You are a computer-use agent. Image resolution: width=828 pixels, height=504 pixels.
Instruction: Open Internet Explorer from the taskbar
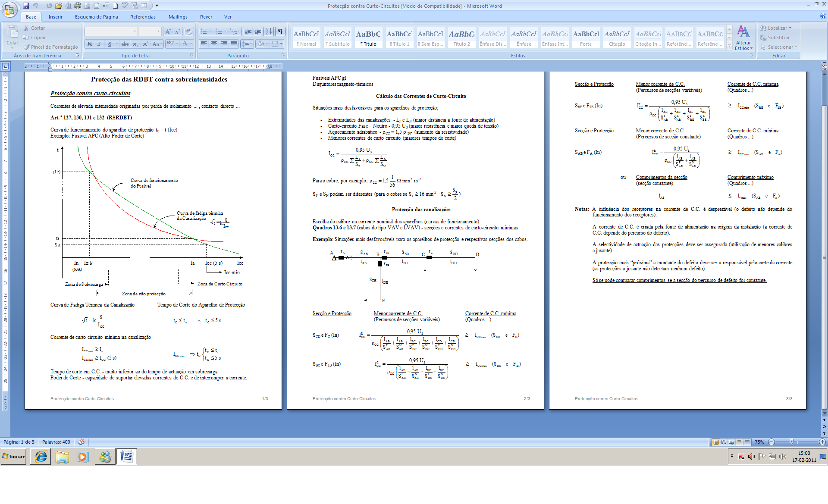41,457
